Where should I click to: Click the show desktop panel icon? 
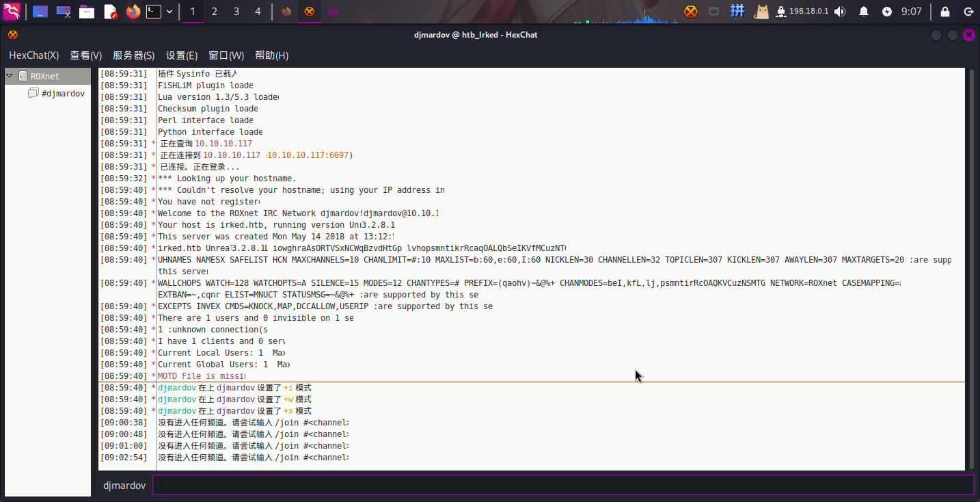click(40, 12)
